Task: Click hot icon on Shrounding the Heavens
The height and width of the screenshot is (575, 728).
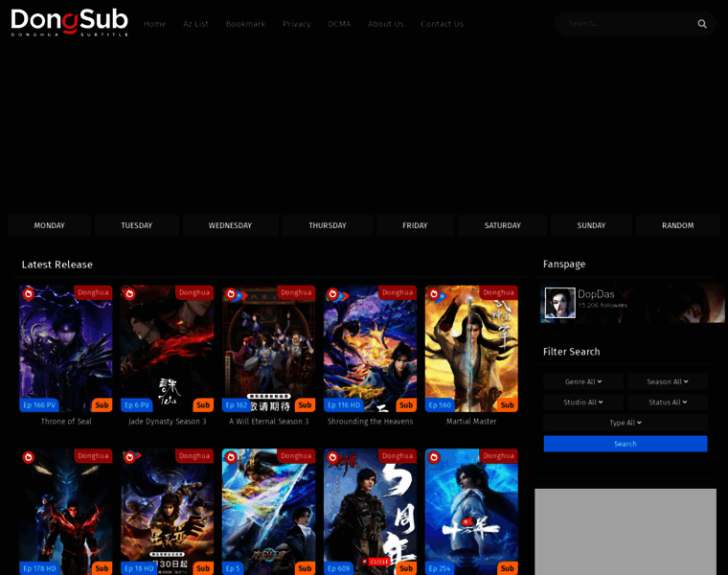Action: 332,293
